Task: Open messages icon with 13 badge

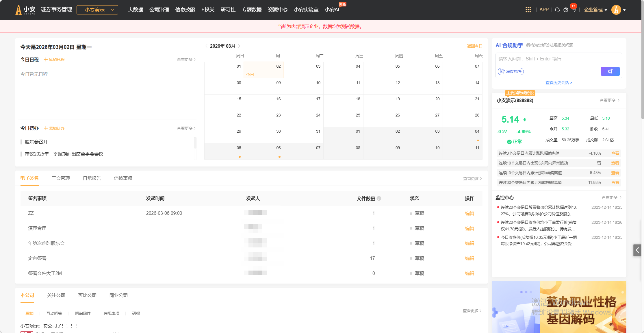Action: tap(574, 10)
